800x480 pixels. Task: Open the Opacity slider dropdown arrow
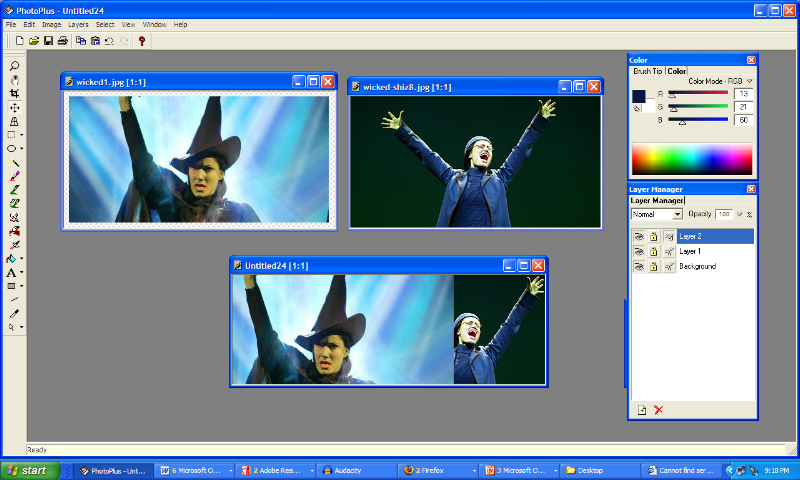click(x=739, y=214)
